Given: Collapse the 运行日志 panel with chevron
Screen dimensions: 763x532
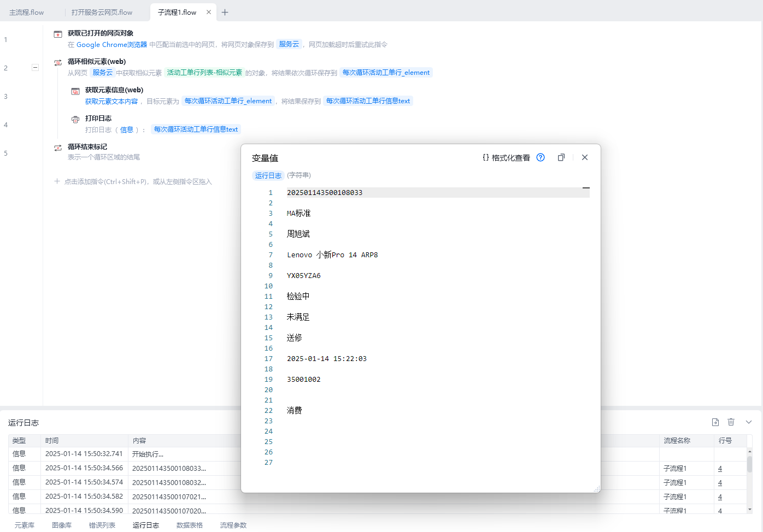Looking at the screenshot, I should (749, 422).
